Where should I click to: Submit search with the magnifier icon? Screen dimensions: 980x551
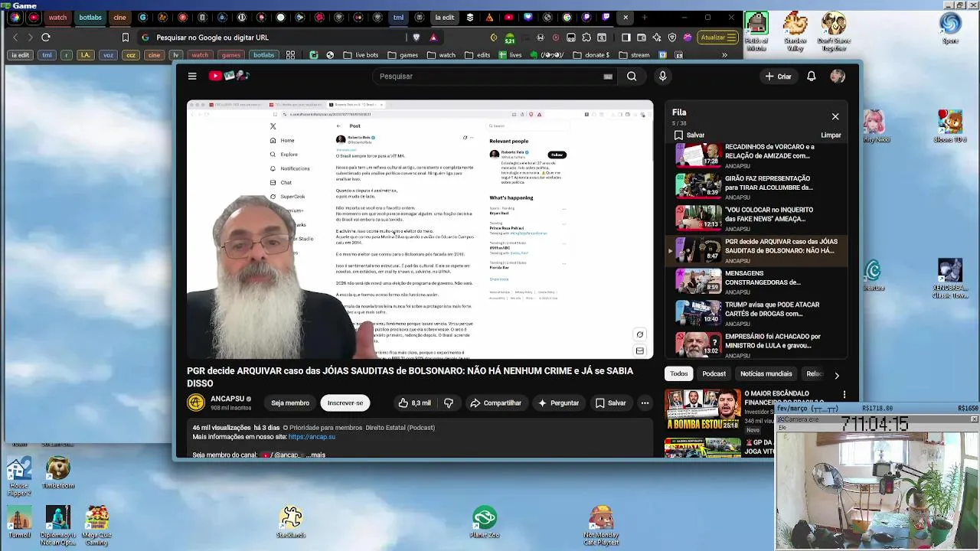click(x=632, y=76)
